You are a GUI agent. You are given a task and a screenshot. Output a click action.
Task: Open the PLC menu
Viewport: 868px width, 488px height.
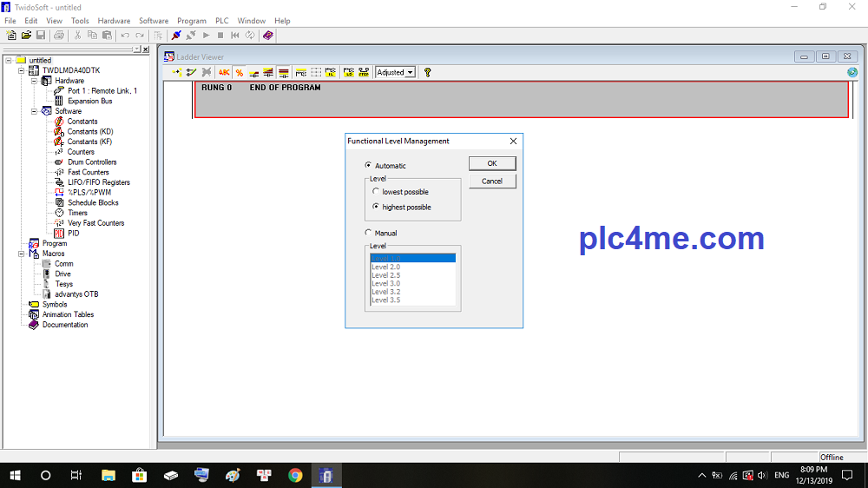pyautogui.click(x=221, y=21)
